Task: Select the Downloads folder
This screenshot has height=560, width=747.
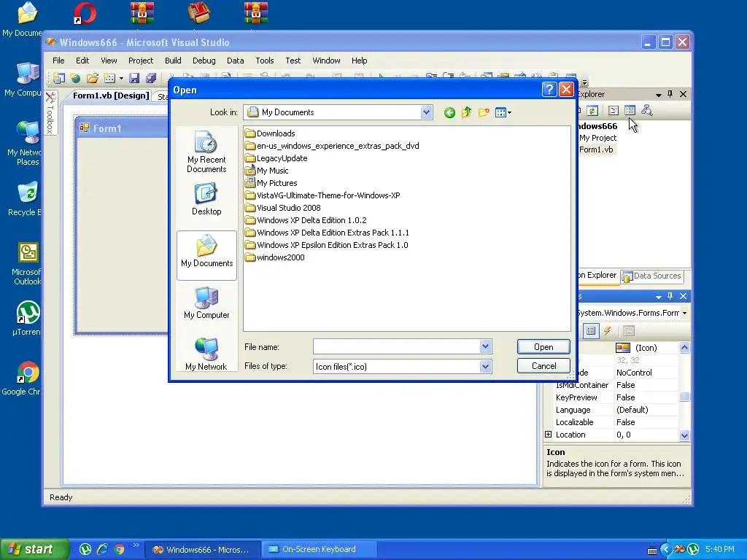Action: (x=270, y=133)
